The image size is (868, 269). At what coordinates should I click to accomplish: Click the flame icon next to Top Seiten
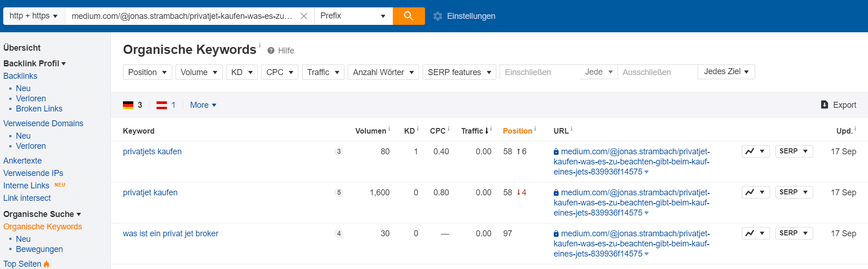click(x=47, y=264)
